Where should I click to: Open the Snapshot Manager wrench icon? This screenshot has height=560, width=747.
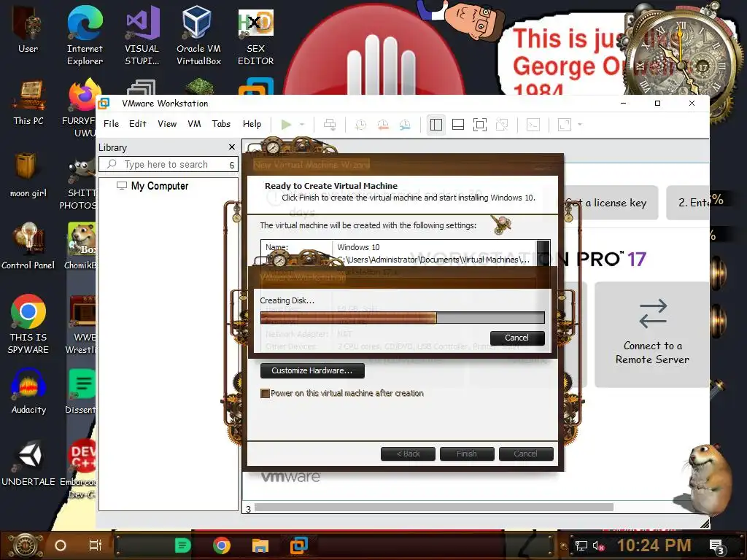pyautogui.click(x=405, y=125)
